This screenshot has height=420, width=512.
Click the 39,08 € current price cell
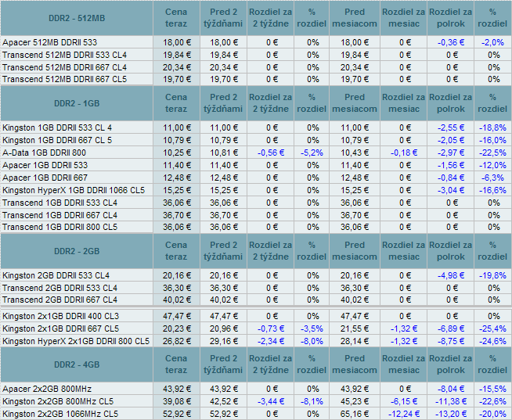click(x=177, y=401)
